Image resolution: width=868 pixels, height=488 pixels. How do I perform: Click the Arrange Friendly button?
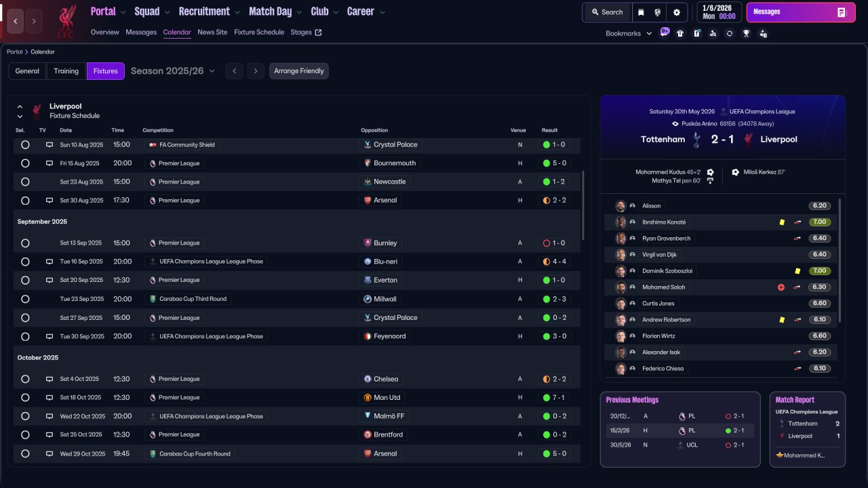pos(299,71)
